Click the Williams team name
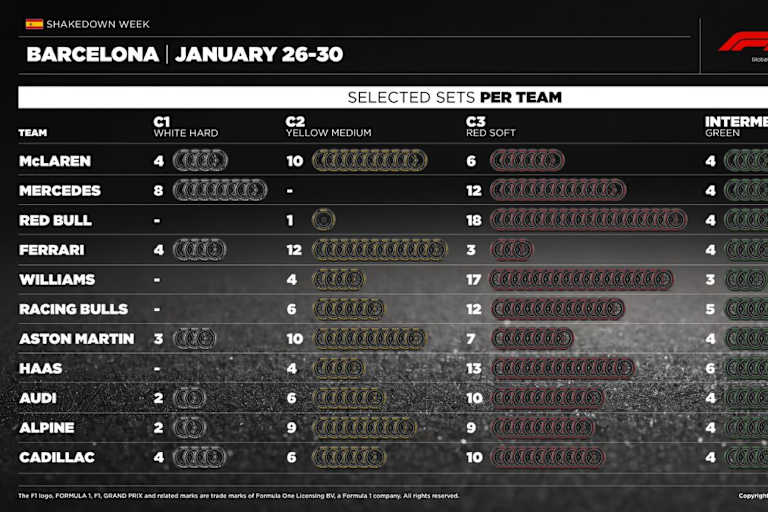Viewport: 768px width, 512px height. (57, 280)
